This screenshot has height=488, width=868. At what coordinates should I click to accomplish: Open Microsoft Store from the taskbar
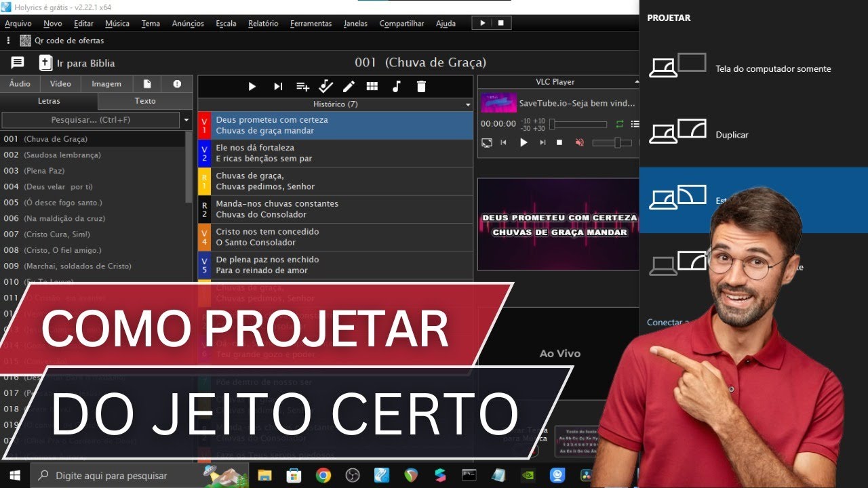point(294,476)
